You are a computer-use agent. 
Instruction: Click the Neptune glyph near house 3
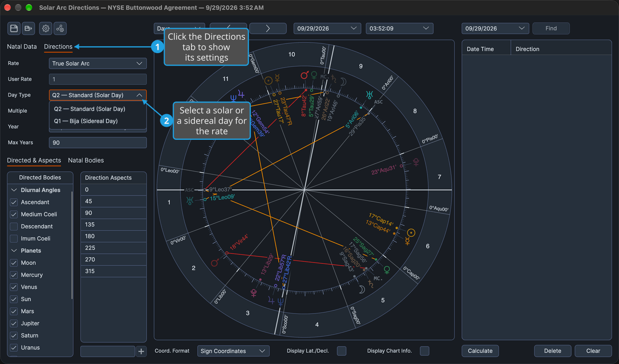[x=280, y=302]
